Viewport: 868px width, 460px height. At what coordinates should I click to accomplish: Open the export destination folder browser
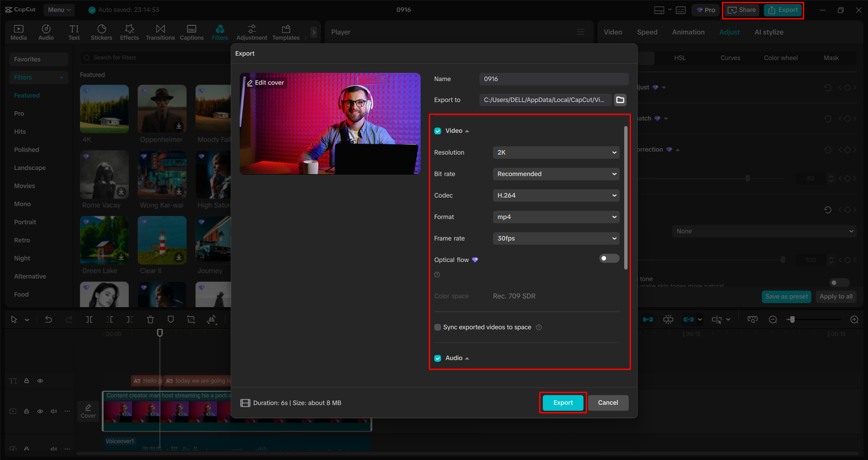pyautogui.click(x=620, y=100)
